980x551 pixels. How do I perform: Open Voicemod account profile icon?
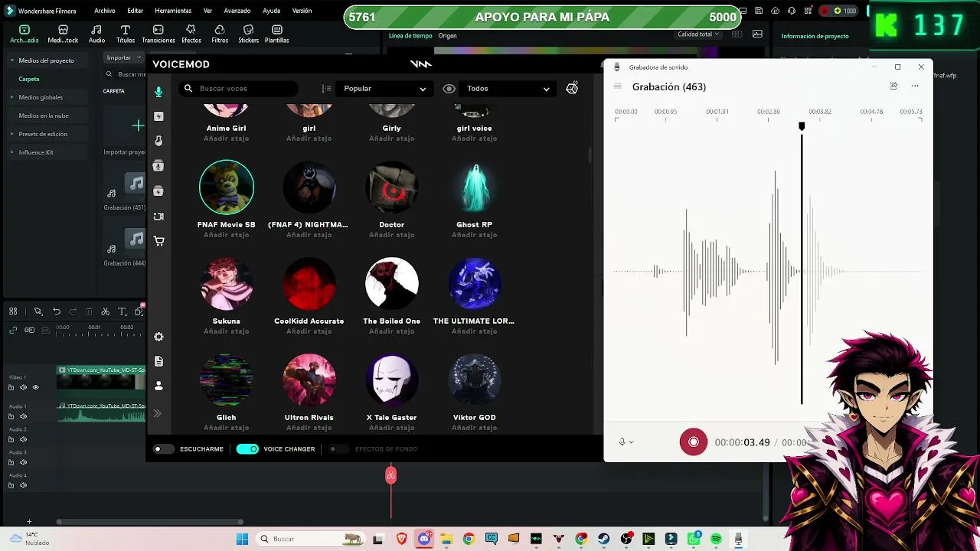158,386
